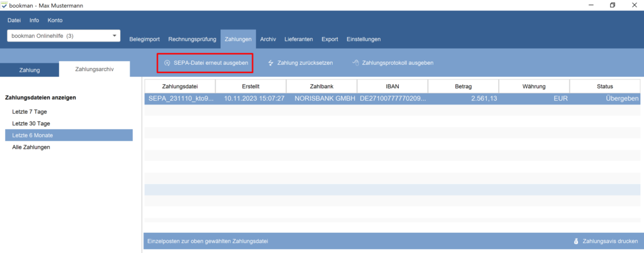Screen dimensions: 644x253
Task: Sort by the Zahlungsdatei column header
Action: pos(180,87)
